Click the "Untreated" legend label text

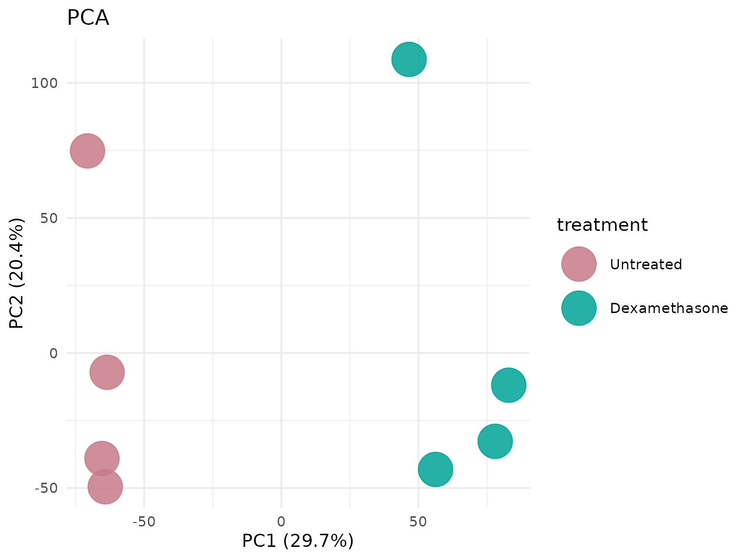[646, 264]
